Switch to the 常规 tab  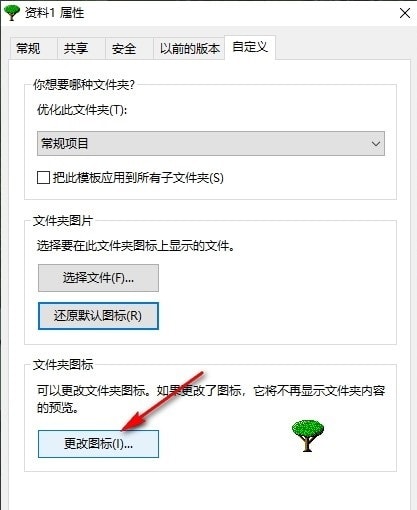(28, 48)
